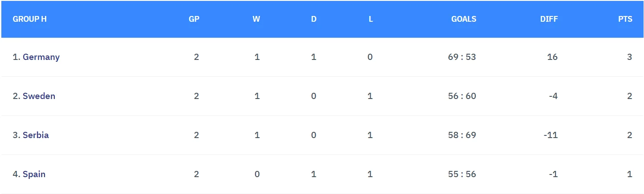
Task: Click Spain's goals score 55 : 56
Action: (462, 174)
